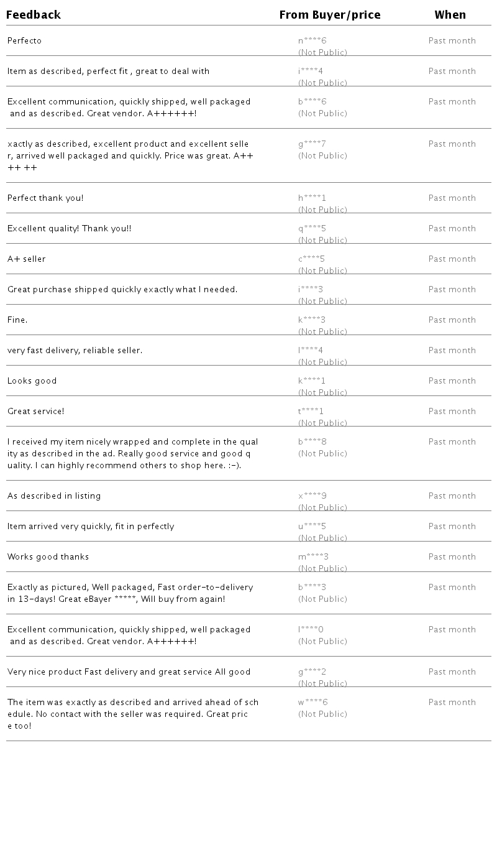
Task: Open buyer n****6 profile
Action: tap(312, 41)
